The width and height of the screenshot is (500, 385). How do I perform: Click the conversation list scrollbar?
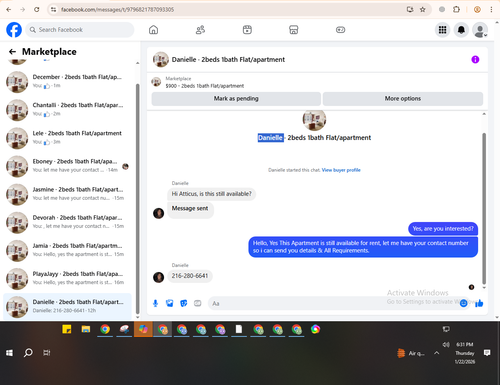pos(138,198)
